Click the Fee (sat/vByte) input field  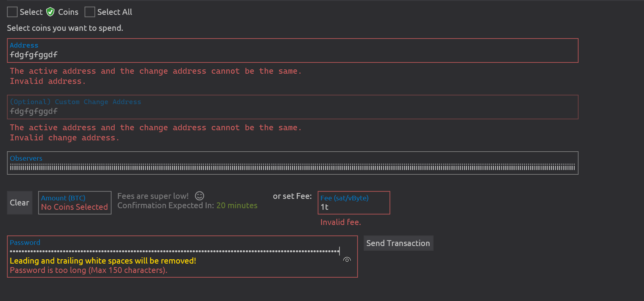(x=354, y=203)
